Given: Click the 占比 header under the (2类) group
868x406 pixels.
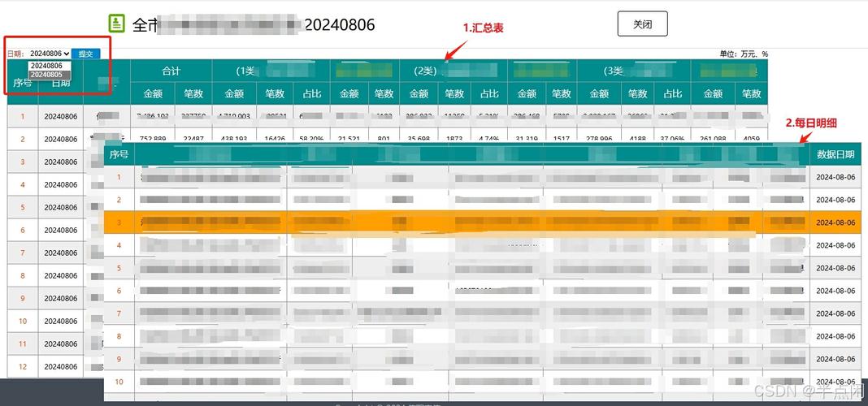Looking at the screenshot, I should pyautogui.click(x=489, y=93).
